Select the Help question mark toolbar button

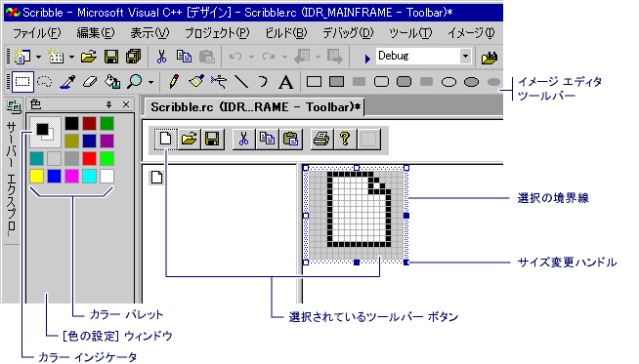[345, 139]
